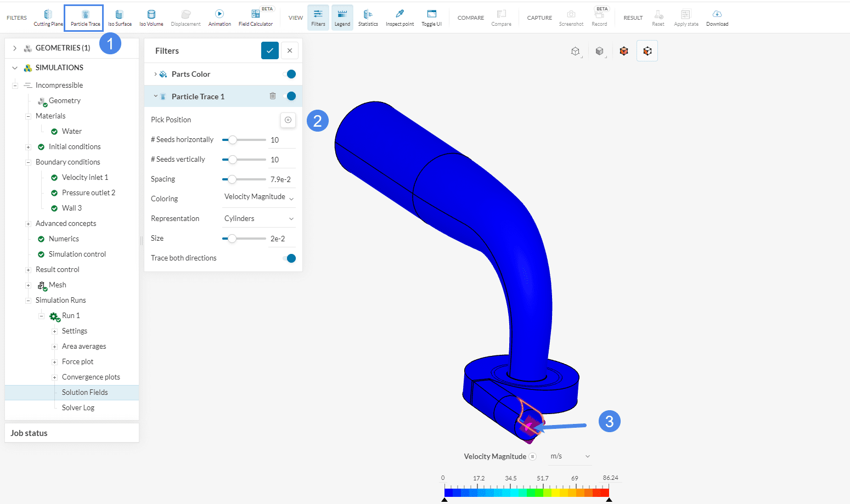Confirm filters with the checkmark button
The width and height of the screenshot is (850, 504).
tap(269, 50)
